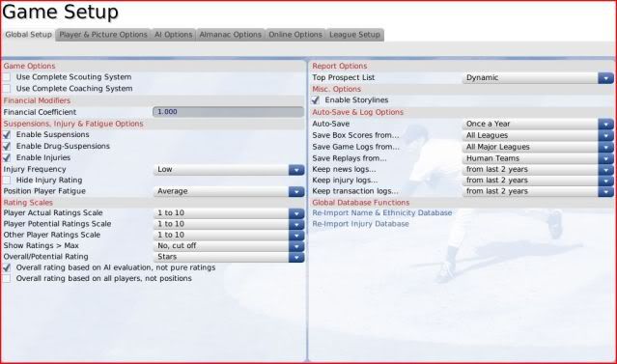Disable the Enable Storylines checkbox

(316, 100)
